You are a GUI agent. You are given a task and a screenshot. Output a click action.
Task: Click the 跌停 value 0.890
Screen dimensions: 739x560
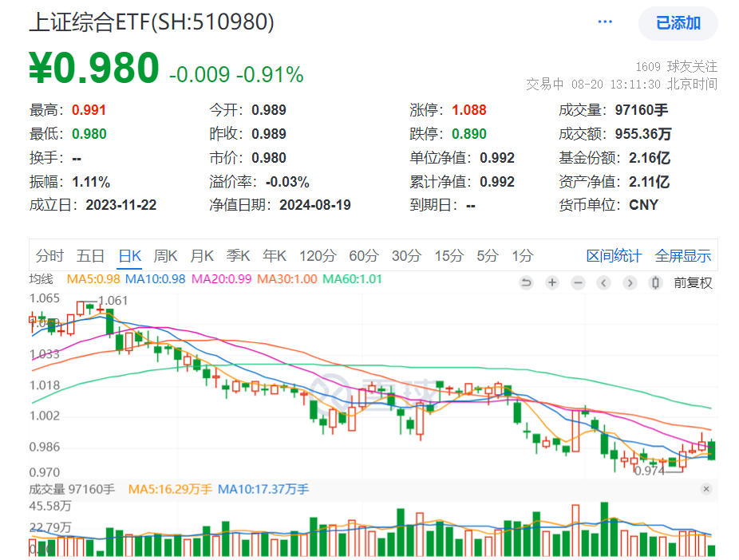click(469, 134)
